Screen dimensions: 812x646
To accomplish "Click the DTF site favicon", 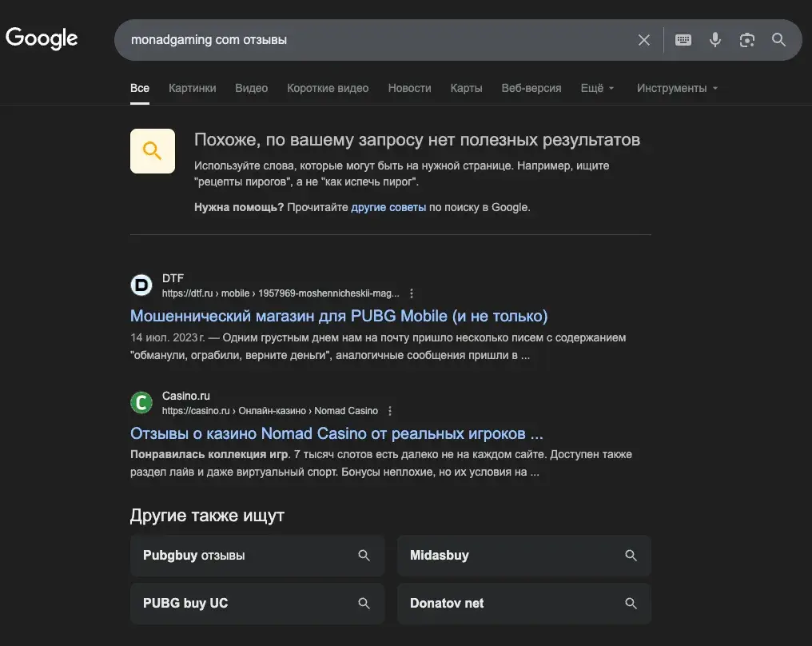I will click(x=141, y=285).
